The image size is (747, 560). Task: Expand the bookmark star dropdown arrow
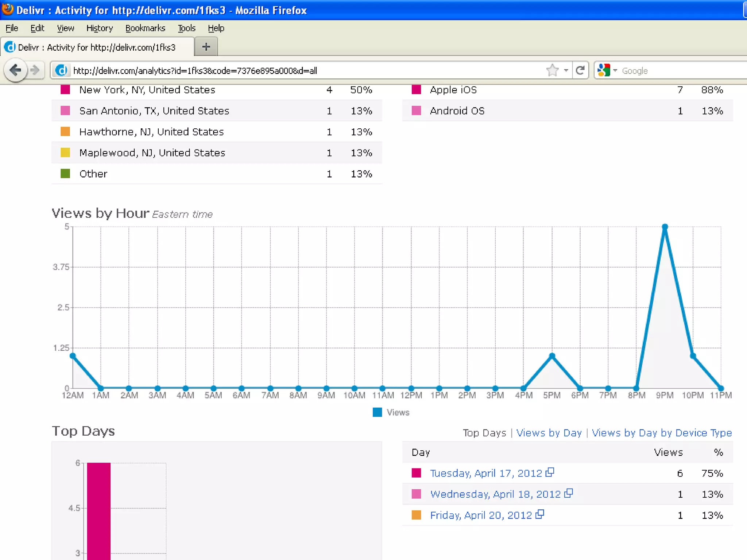[x=566, y=70]
